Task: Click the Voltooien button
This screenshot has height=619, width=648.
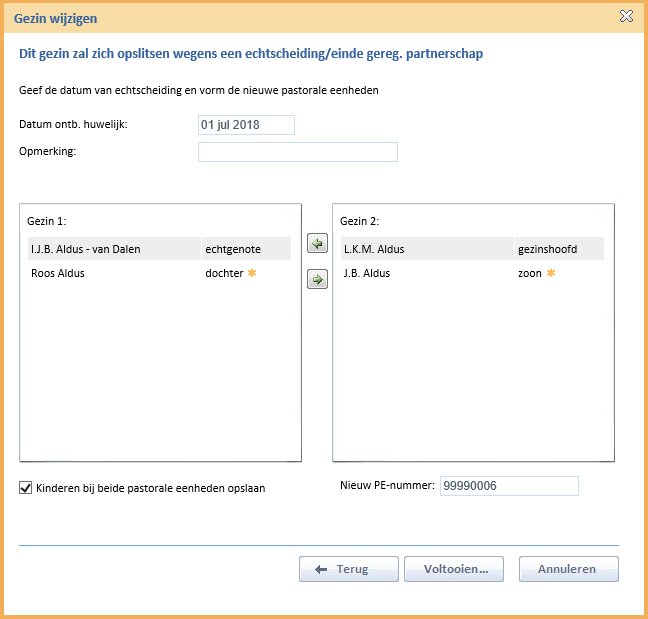Action: click(454, 569)
